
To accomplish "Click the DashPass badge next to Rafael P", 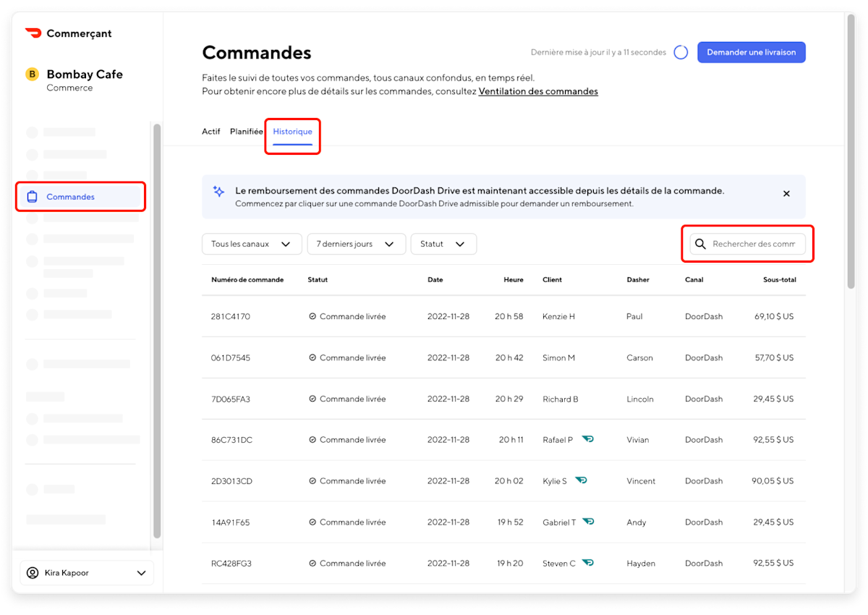I will pos(588,439).
